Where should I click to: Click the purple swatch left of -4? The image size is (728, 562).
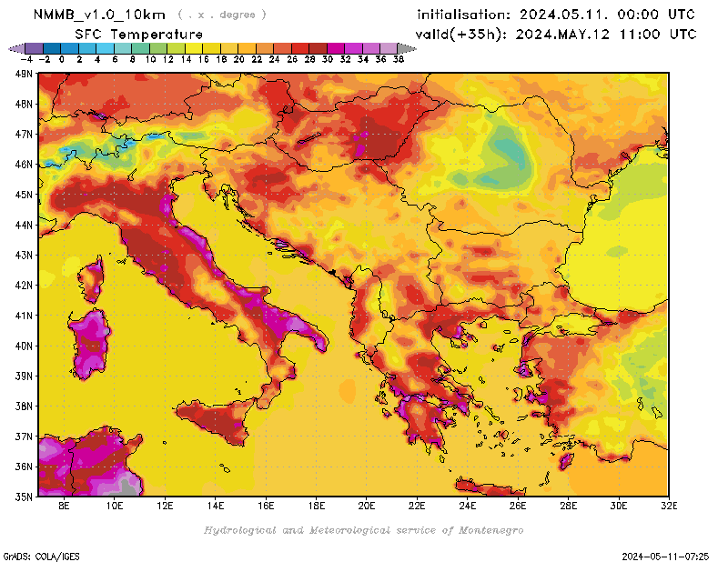coord(33,48)
